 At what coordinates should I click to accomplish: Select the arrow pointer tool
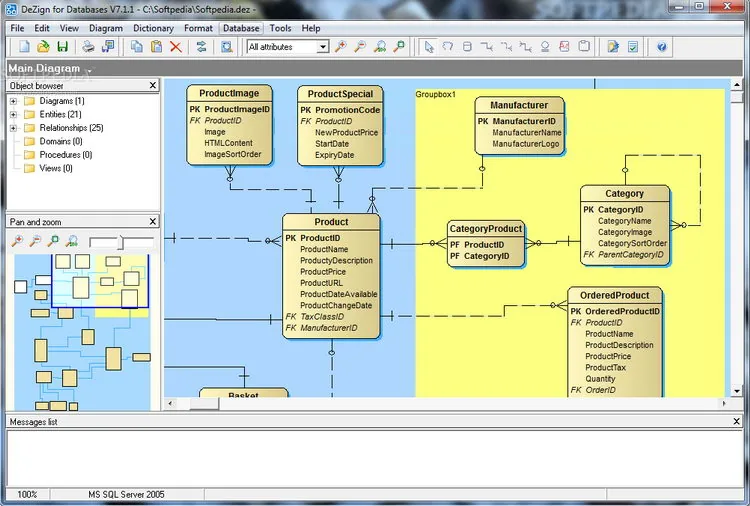[x=429, y=47]
